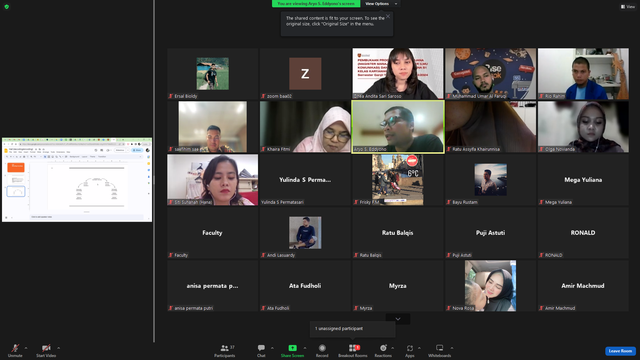Click the Faculty participant tile
The height and width of the screenshot is (360, 640).
coord(213,233)
